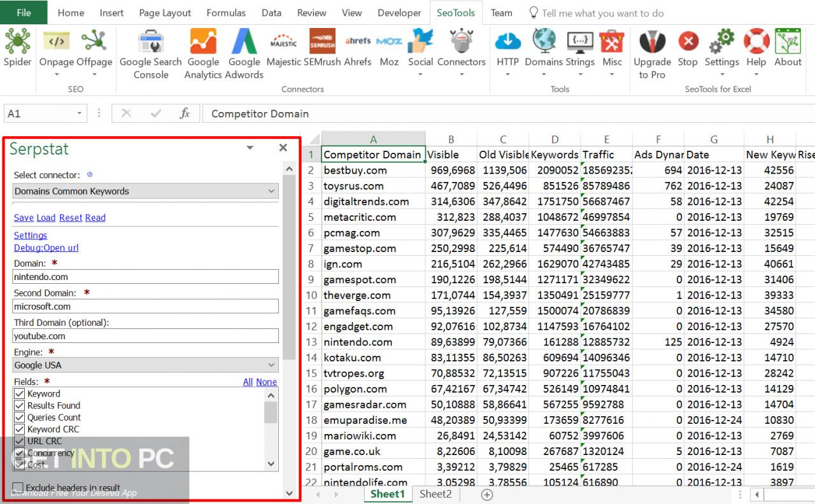Open the Onpage SEO menu
815x504 pixels.
[x=56, y=53]
